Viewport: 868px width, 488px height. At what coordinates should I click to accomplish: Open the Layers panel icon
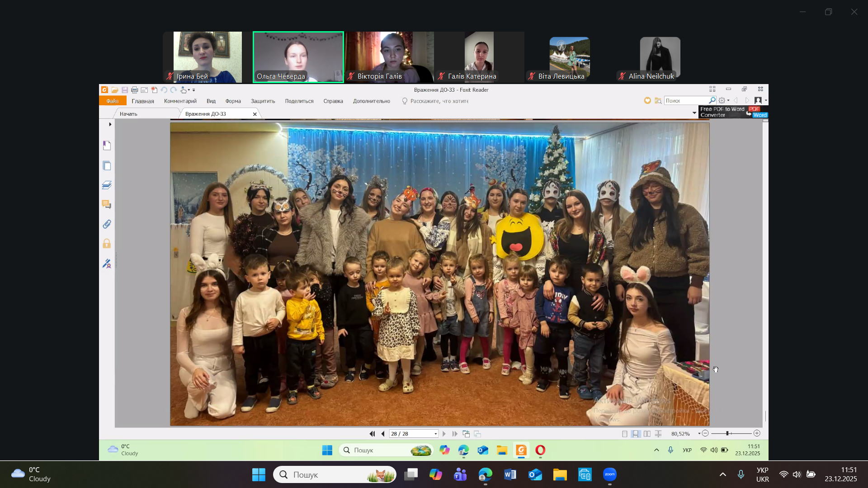point(107,185)
